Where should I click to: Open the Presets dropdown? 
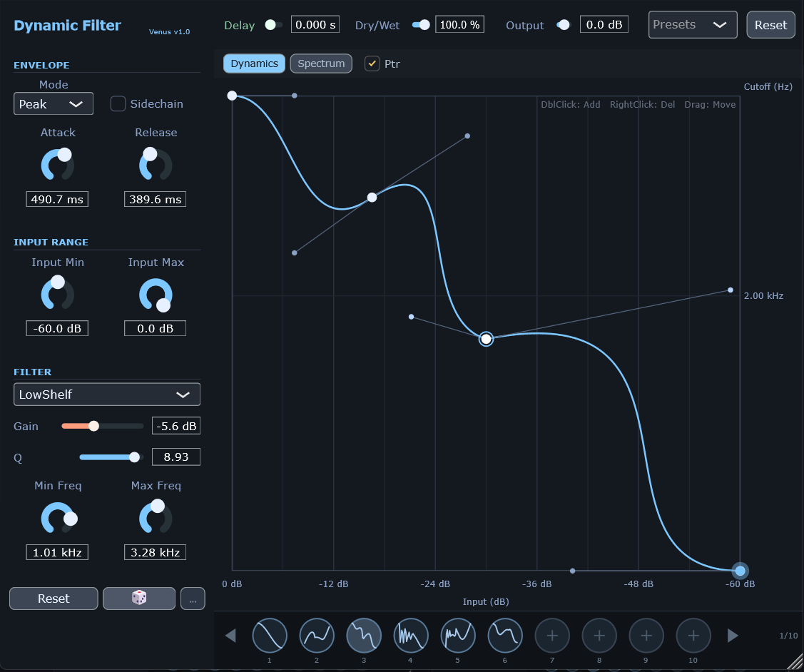(692, 25)
